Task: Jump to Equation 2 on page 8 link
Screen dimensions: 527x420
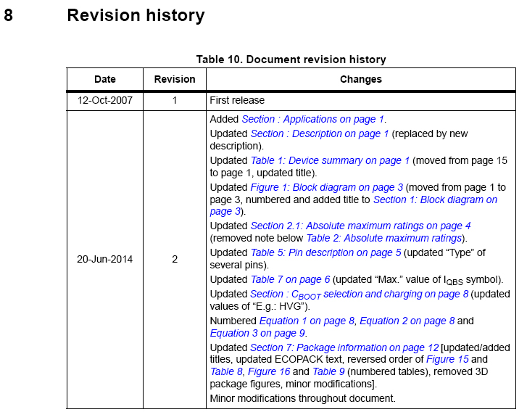Action: [407, 321]
